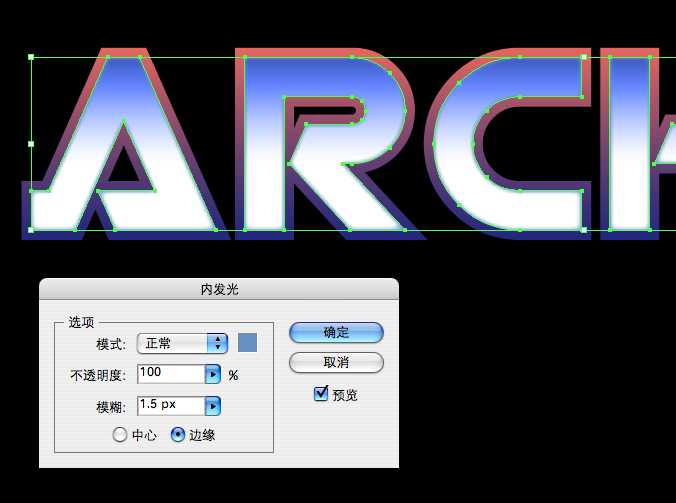Expand the 模糊 blur arrow menu
This screenshot has width=676, height=503.
[x=212, y=405]
